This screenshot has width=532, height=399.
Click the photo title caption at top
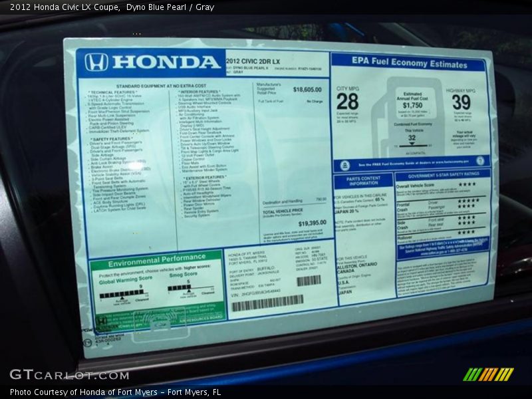tap(112, 7)
